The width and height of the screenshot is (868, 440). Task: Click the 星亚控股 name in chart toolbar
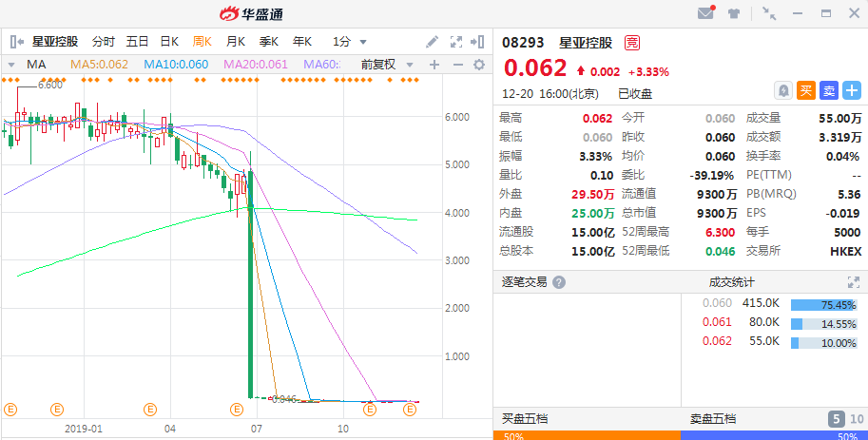(x=55, y=42)
